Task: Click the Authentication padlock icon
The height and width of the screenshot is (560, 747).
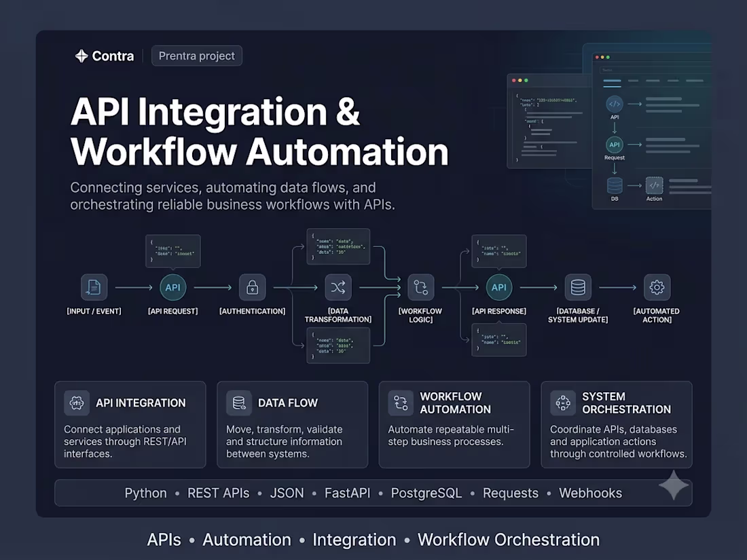Action: point(252,287)
